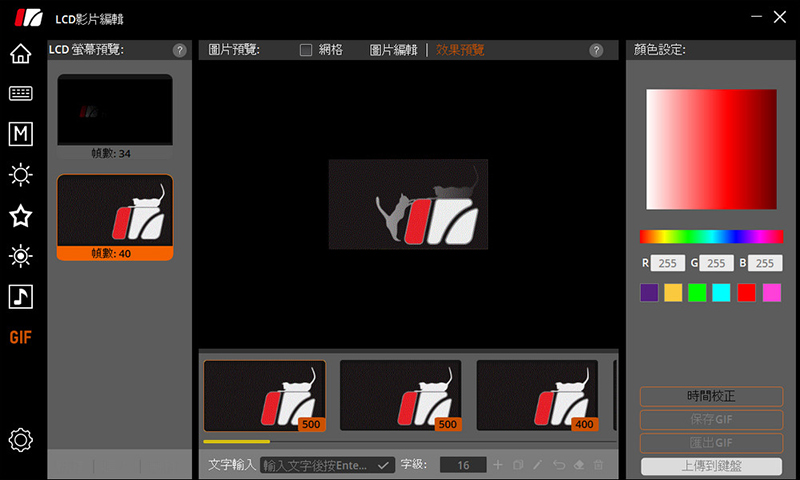The height and width of the screenshot is (480, 800).
Task: Click the 保存GIF button
Action: (711, 420)
